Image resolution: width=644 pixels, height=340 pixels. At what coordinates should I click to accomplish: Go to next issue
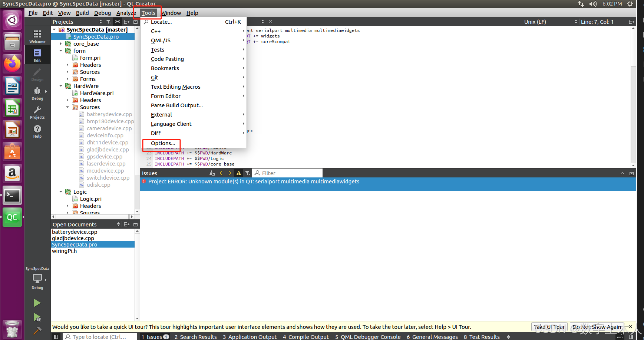(230, 173)
